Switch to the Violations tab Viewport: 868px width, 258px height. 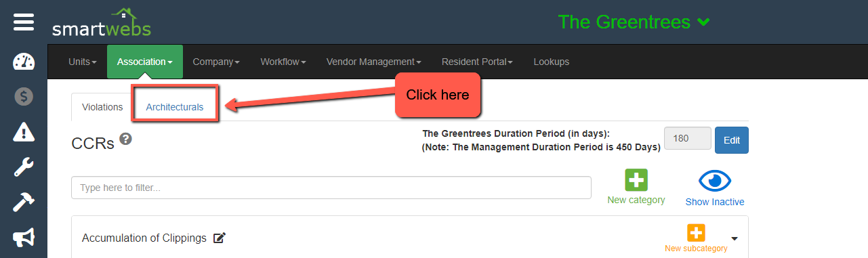(x=102, y=107)
